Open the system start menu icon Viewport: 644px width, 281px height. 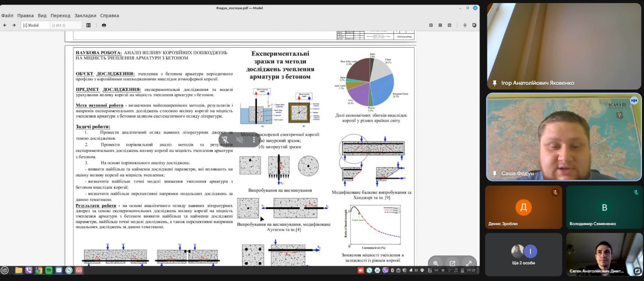[x=5, y=270]
